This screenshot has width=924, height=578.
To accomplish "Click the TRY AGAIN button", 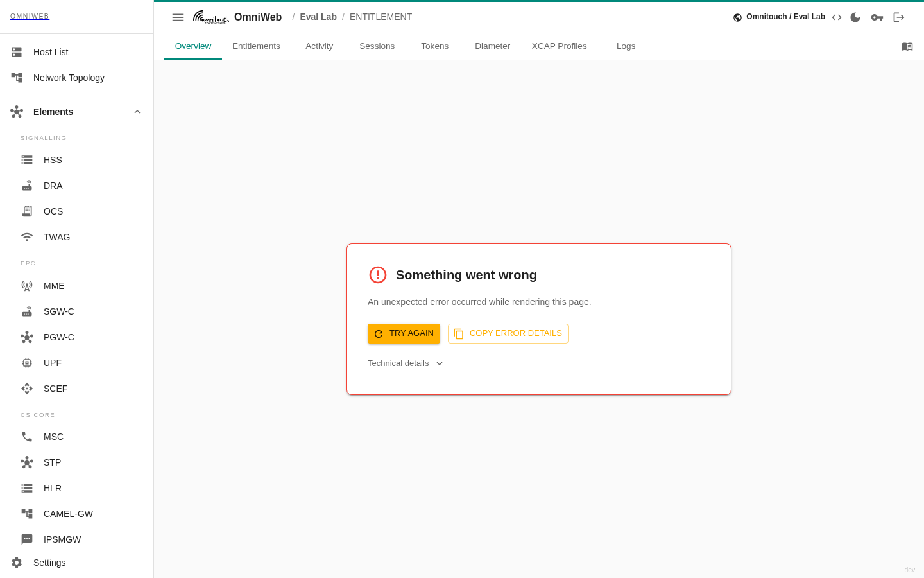I will click(404, 334).
